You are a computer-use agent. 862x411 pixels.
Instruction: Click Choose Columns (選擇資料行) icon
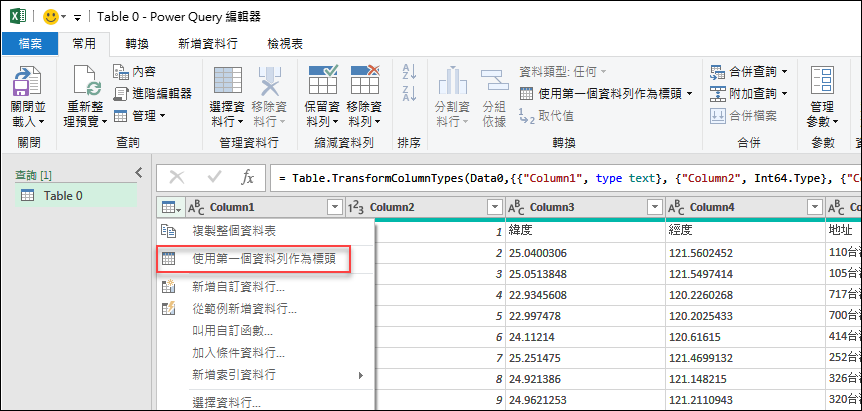pos(227,81)
